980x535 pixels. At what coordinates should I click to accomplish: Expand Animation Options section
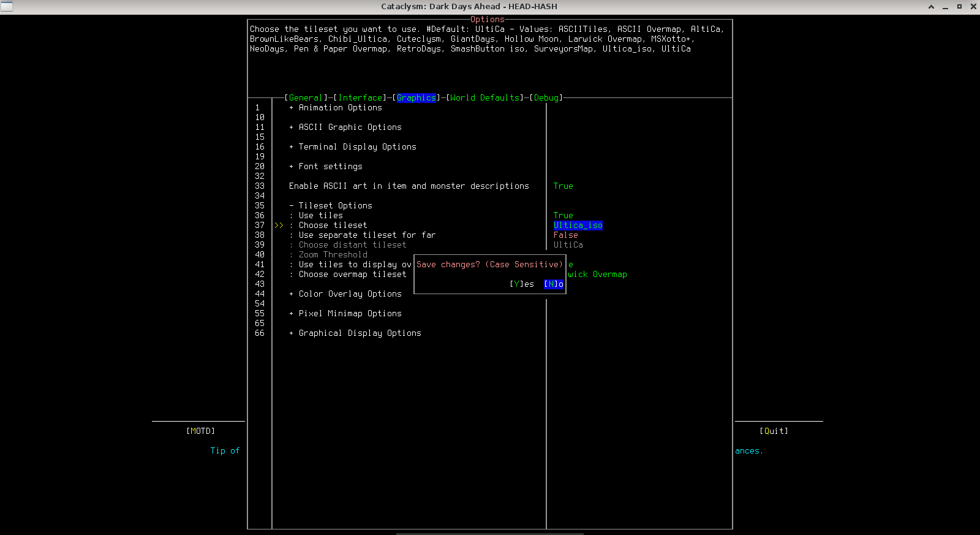click(x=340, y=108)
